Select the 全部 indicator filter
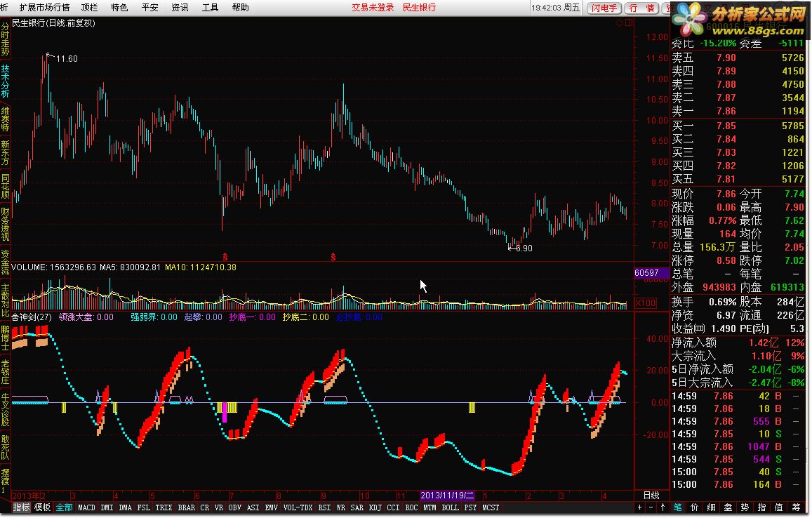812x518 pixels. point(64,507)
